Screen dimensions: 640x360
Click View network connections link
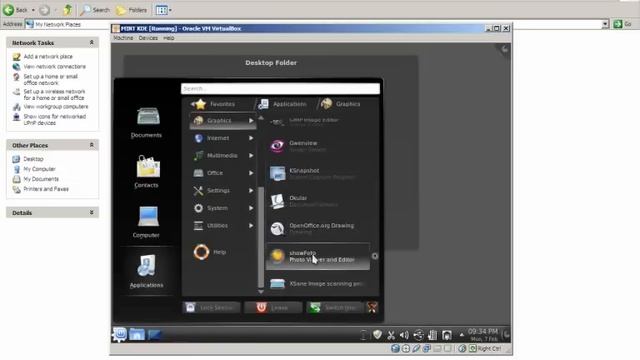(55, 67)
